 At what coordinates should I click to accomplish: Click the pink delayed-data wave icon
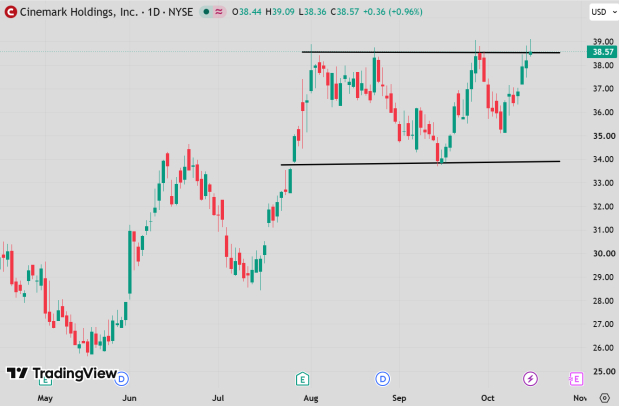pyautogui.click(x=219, y=12)
